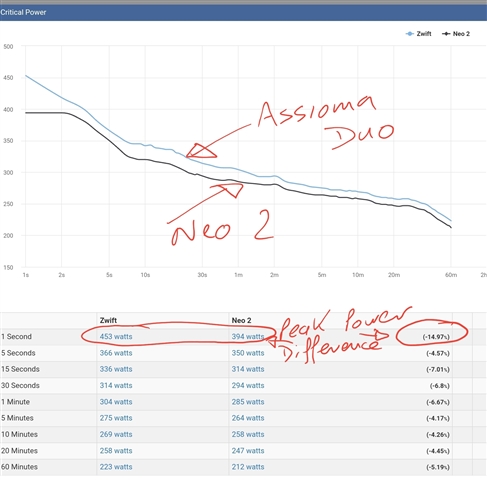Screen dimensions: 487x480
Task: Open Neo 2 15 Seconds value 314 watts
Action: (248, 369)
